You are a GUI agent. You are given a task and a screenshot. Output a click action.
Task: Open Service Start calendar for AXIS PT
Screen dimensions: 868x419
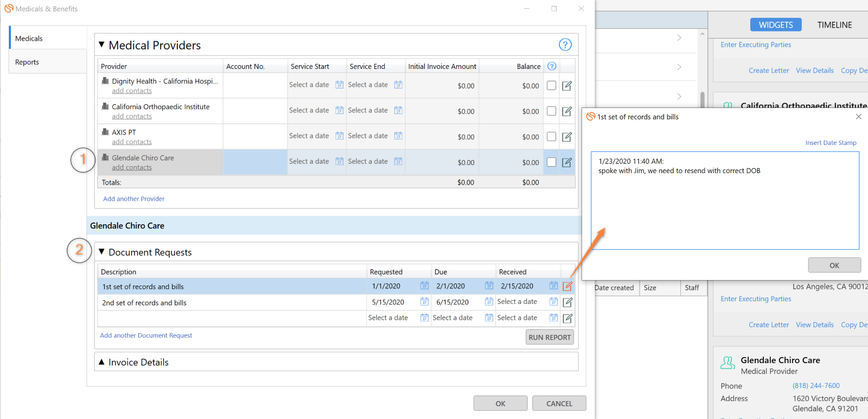coord(339,136)
